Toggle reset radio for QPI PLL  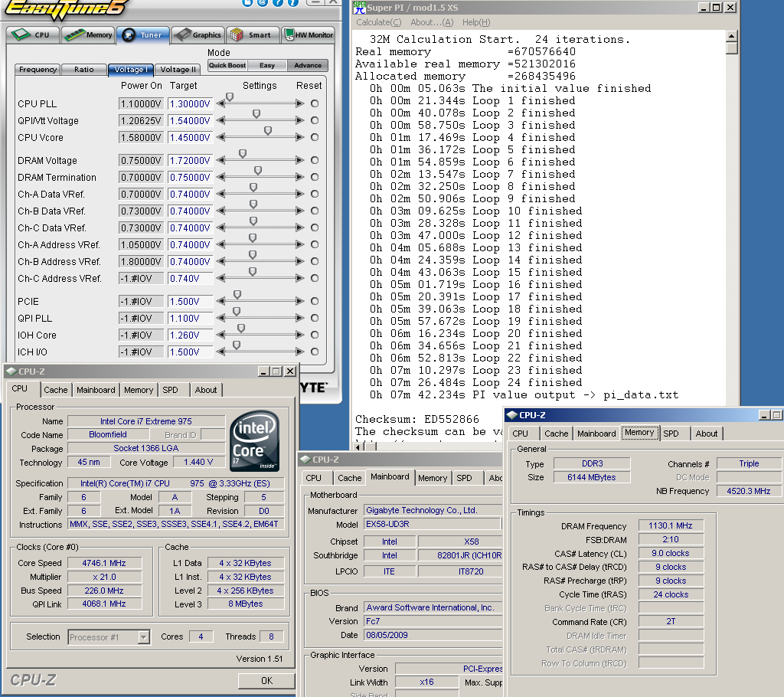tap(315, 318)
